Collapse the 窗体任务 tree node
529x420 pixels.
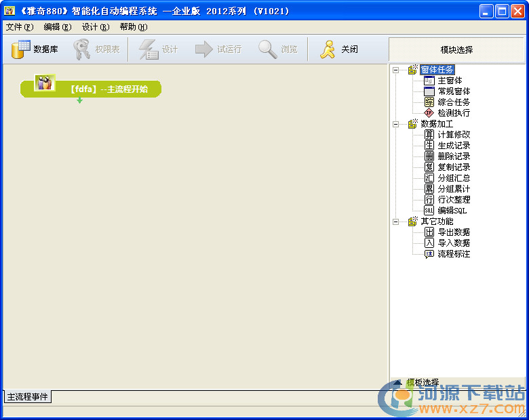[x=396, y=70]
